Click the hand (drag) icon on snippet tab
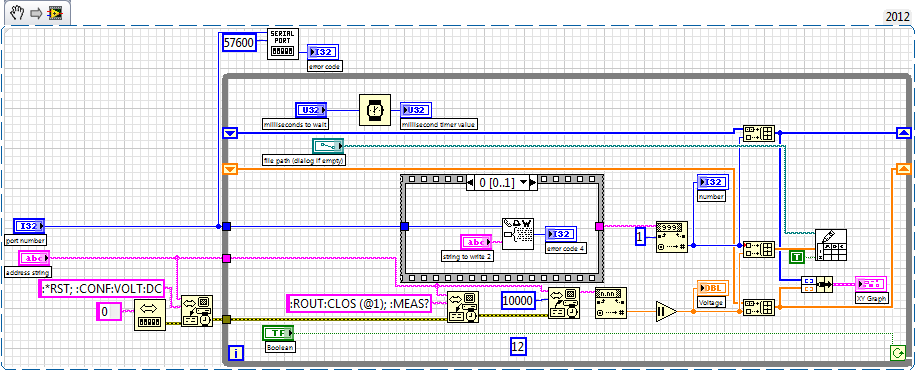 point(17,12)
